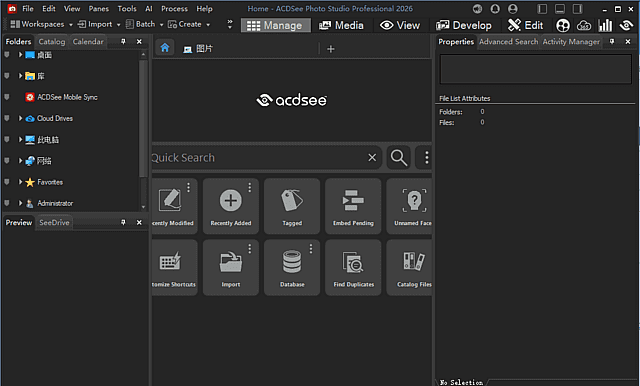Close the Preview pane
The height and width of the screenshot is (386, 640).
[x=139, y=222]
